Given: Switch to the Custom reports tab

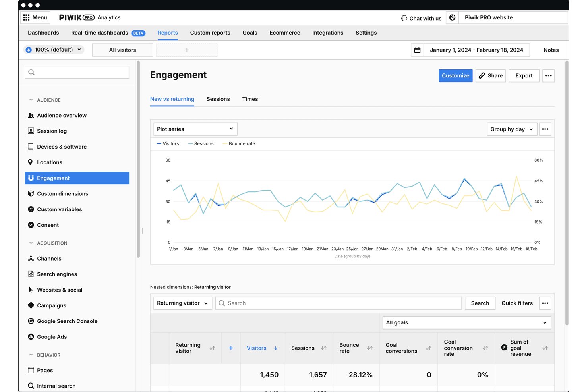Looking at the screenshot, I should [210, 33].
